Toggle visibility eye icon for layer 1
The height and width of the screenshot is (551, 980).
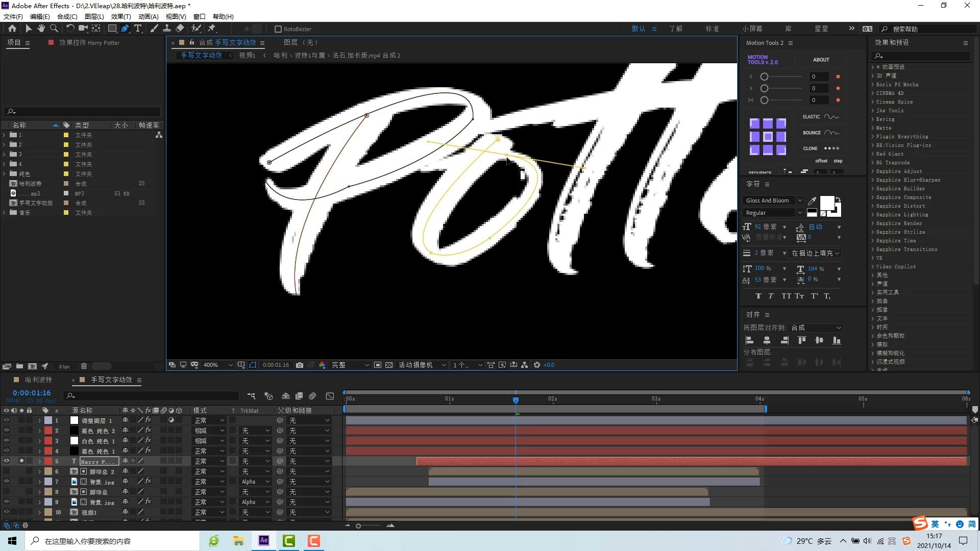[x=6, y=420]
